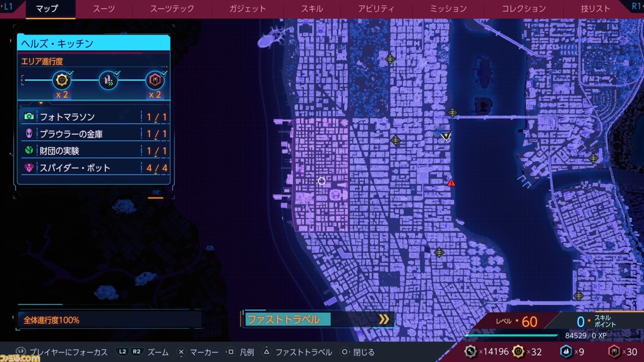The width and height of the screenshot is (644, 362).
Task: Open the ミッション tab
Action: pyautogui.click(x=448, y=9)
